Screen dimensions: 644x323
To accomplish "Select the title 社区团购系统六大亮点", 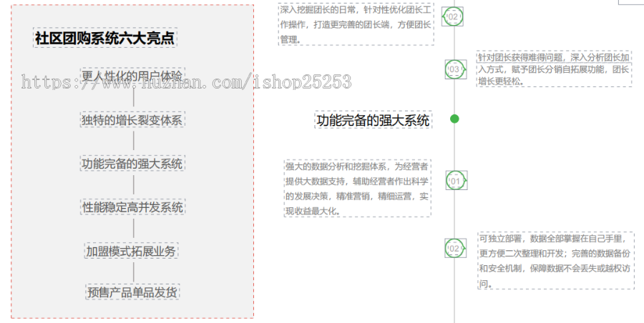I will [104, 38].
